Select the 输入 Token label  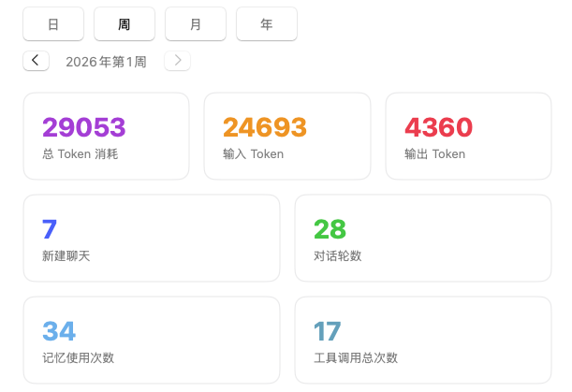tap(253, 153)
